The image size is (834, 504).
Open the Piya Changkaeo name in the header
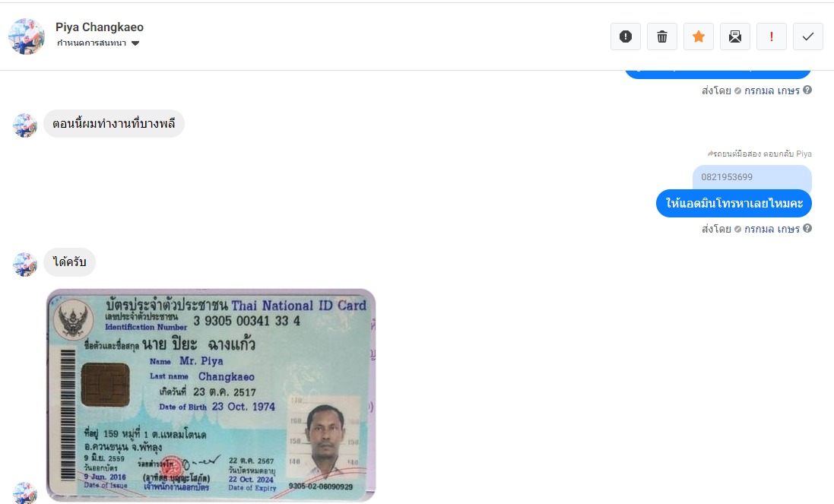click(100, 27)
